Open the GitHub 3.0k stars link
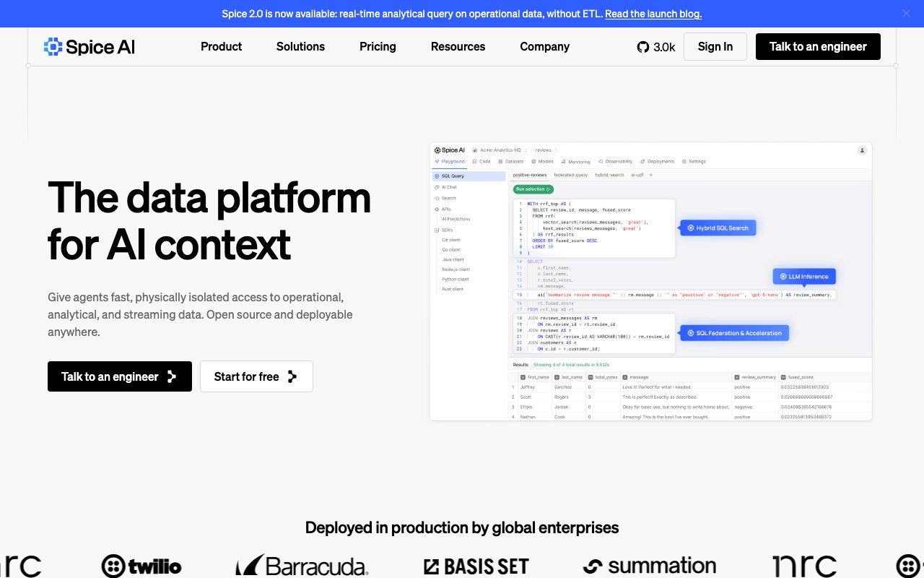This screenshot has width=924, height=578. [x=656, y=47]
